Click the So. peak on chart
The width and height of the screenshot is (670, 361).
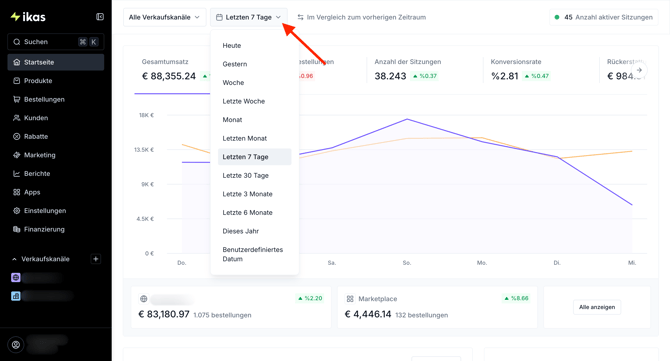pyautogui.click(x=407, y=119)
